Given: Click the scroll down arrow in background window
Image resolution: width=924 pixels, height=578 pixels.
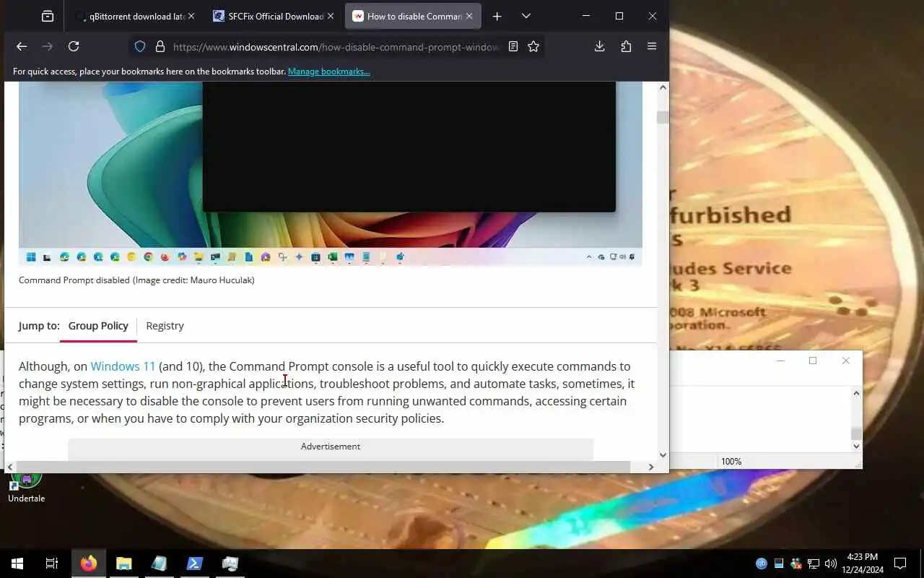Looking at the screenshot, I should (857, 446).
